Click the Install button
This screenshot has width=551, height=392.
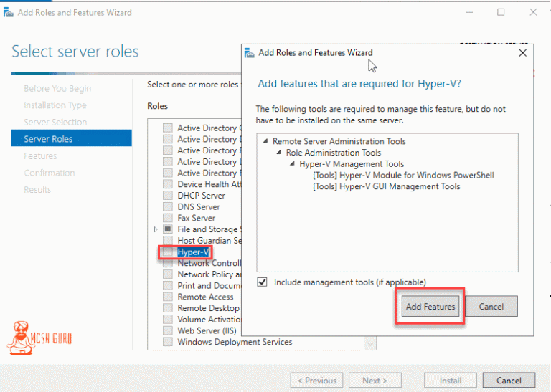(x=450, y=380)
